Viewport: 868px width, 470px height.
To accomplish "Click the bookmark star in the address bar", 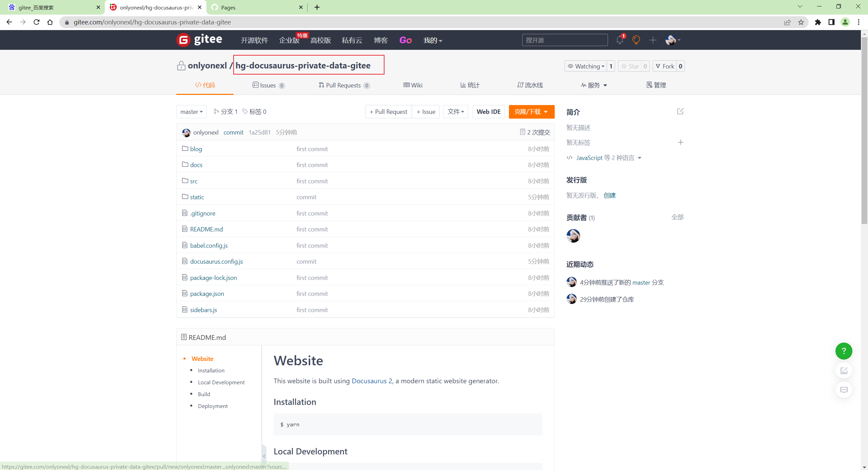I will [x=801, y=22].
